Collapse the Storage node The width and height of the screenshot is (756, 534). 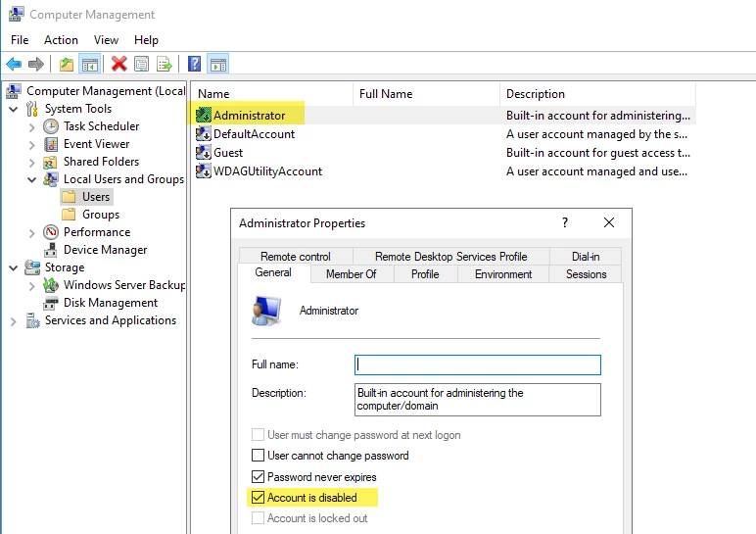(x=14, y=267)
